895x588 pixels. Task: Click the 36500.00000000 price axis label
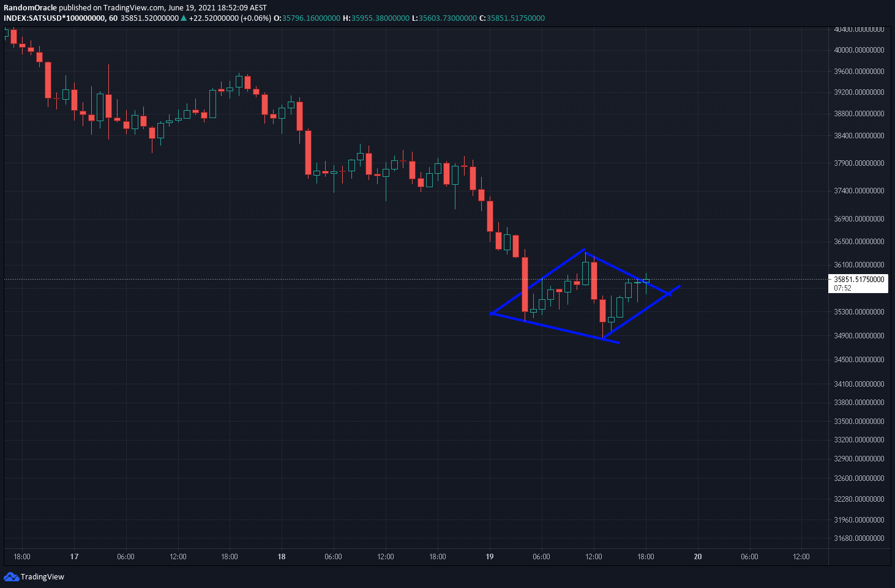(x=859, y=242)
